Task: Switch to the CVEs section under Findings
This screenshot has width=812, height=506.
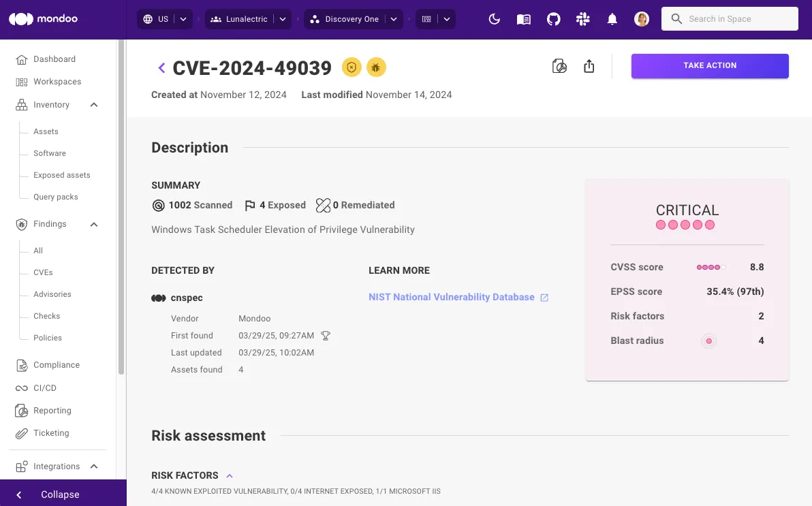Action: 42,272
